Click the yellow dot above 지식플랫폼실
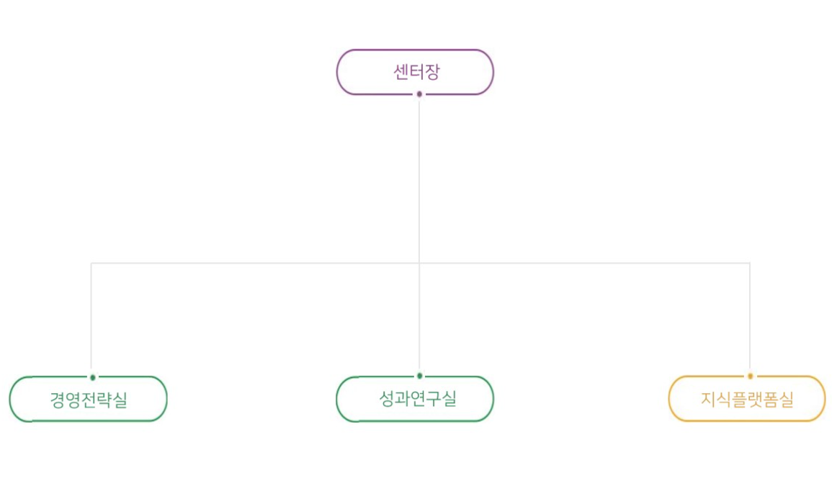 point(750,376)
